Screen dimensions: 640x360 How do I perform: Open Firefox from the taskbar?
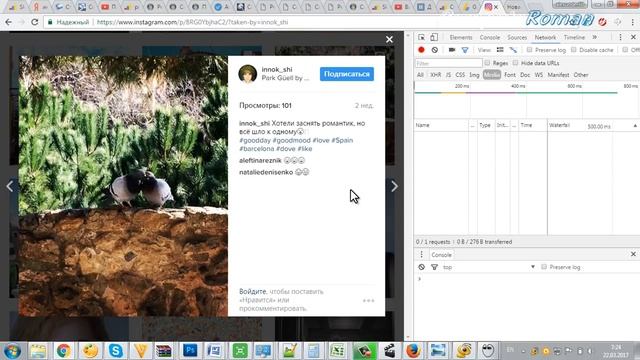tap(413, 350)
